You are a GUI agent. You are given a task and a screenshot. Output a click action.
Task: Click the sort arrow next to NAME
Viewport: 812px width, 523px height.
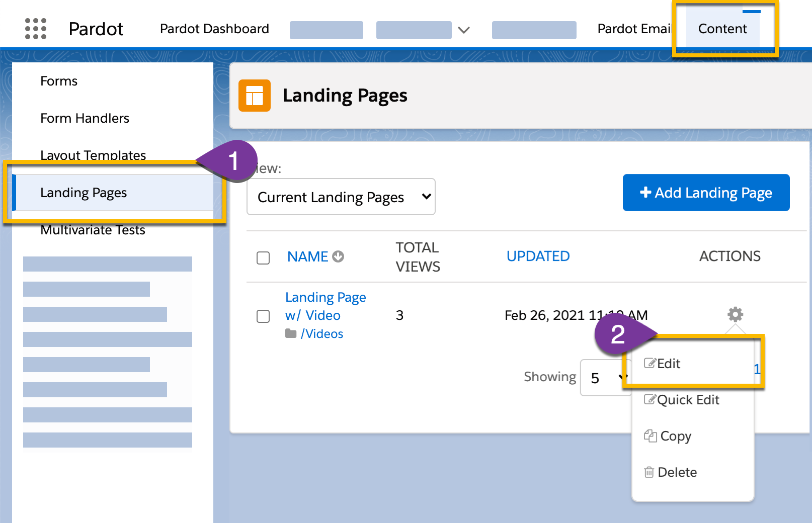338,256
